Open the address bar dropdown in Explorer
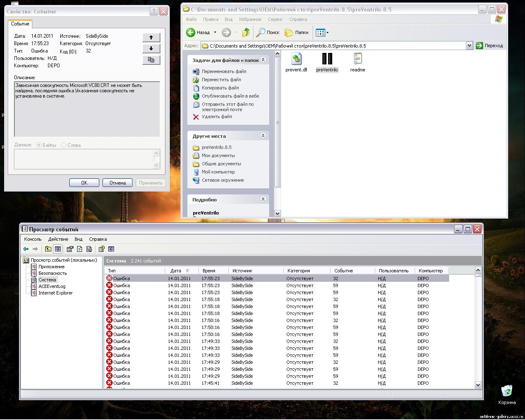Screen dimensions: 525x420 pos(470,46)
